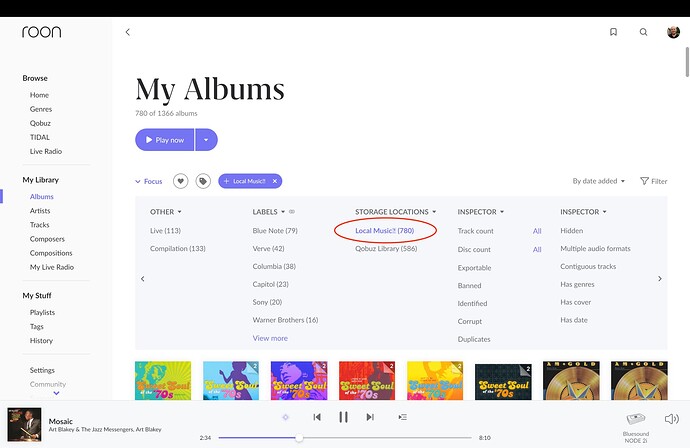Select Artists in My Library

[40, 210]
